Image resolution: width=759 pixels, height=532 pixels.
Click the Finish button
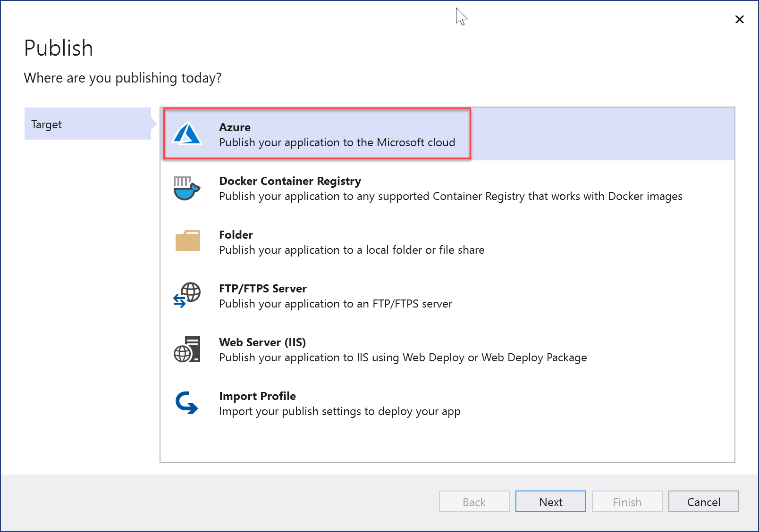[x=627, y=501]
